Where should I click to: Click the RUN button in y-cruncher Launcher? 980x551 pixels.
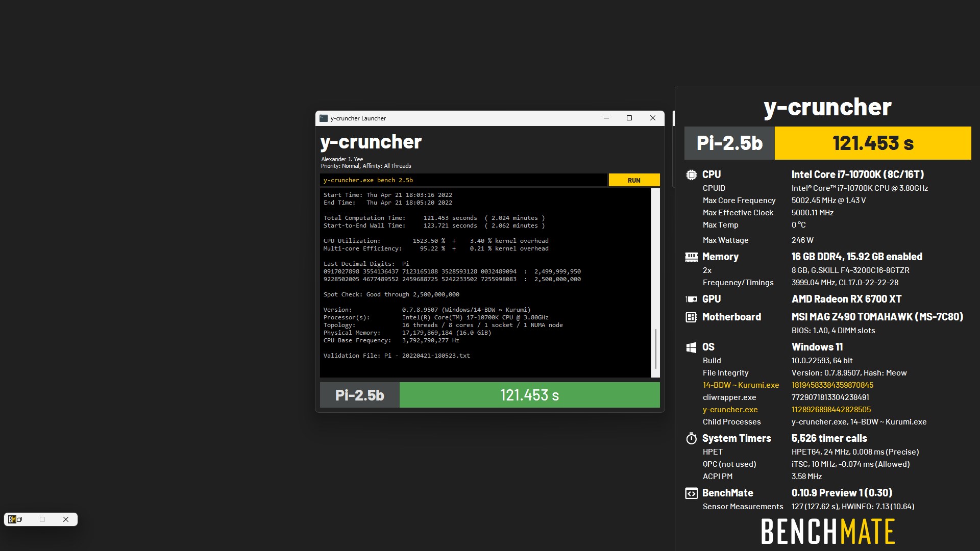(634, 180)
